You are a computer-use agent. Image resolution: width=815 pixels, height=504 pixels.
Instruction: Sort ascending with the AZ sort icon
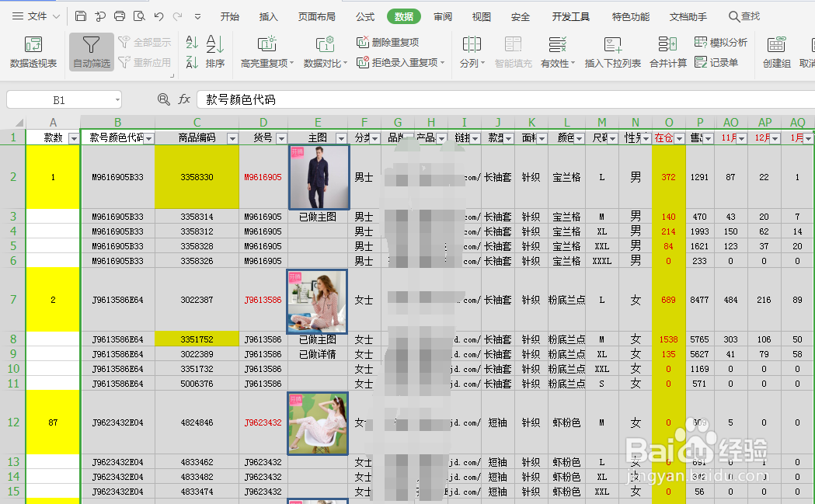(192, 43)
